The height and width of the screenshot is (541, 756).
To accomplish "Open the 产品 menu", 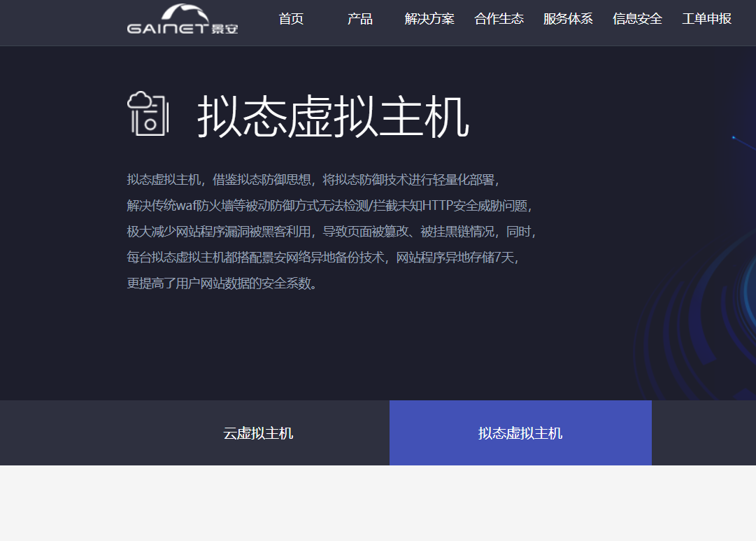I will point(360,19).
